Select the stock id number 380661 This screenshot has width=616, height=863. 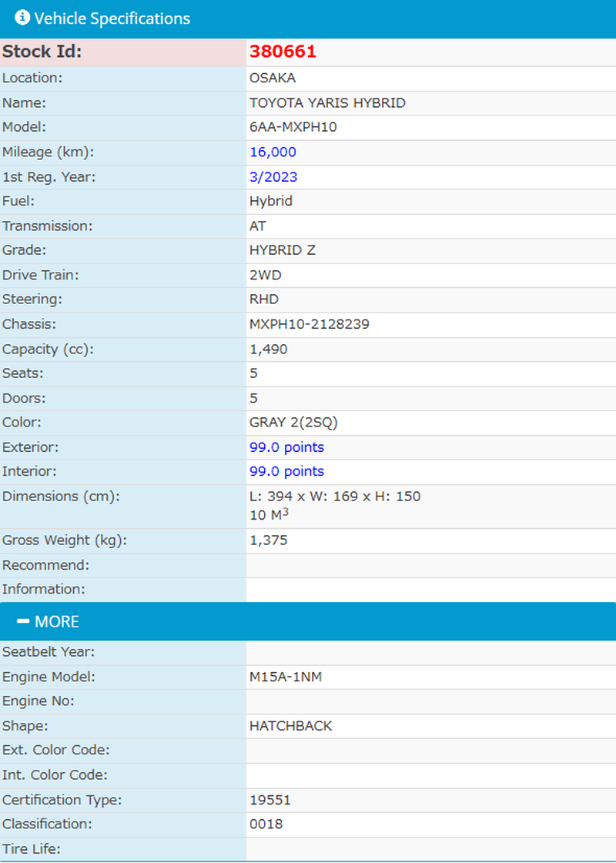[283, 52]
